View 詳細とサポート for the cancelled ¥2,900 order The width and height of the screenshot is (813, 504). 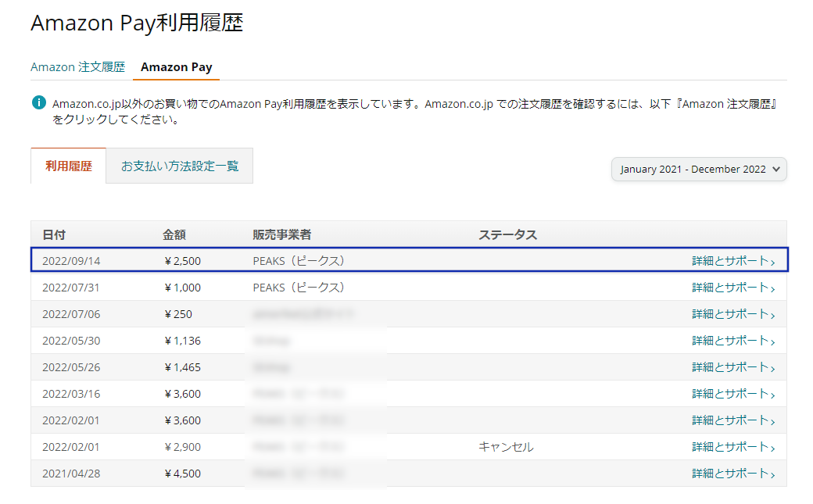pos(733,446)
